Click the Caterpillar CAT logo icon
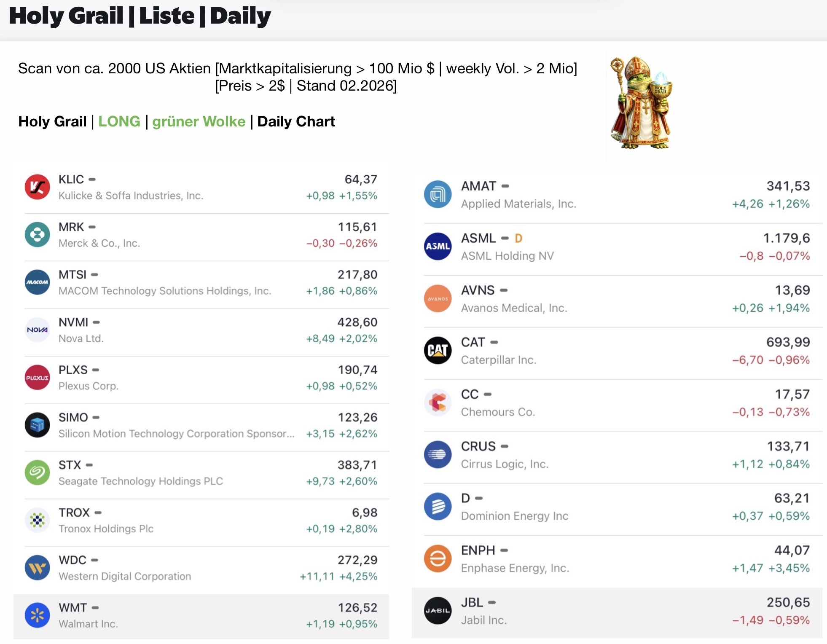 pyautogui.click(x=438, y=350)
